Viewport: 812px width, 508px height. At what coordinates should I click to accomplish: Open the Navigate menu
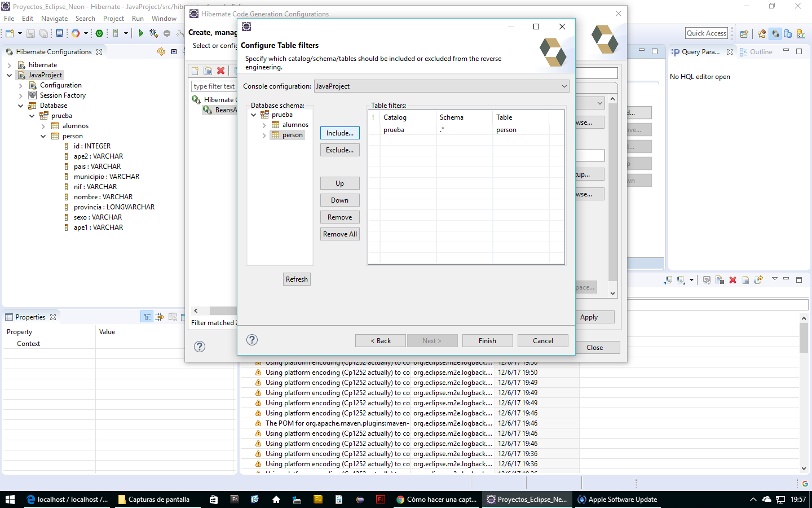click(x=55, y=19)
